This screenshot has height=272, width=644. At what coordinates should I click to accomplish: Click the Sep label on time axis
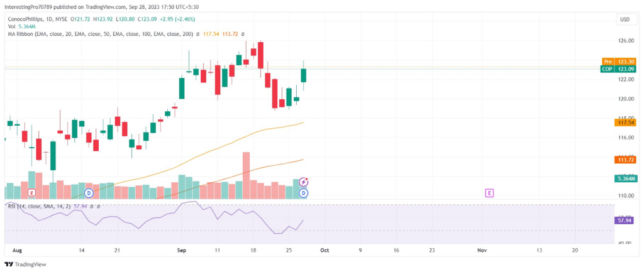181,250
